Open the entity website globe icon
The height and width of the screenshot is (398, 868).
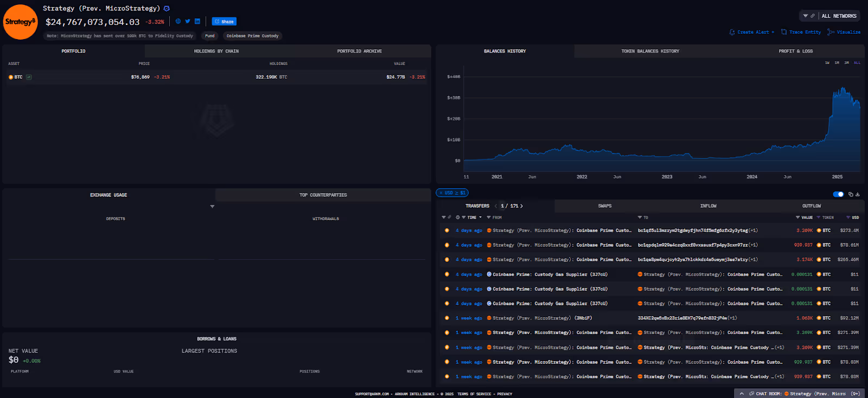tap(178, 21)
